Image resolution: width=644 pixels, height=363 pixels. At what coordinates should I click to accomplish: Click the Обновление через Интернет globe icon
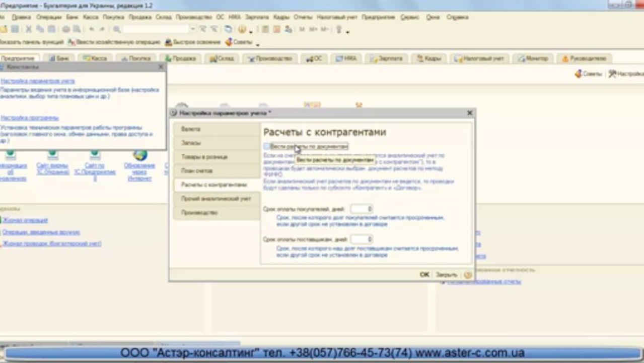(140, 155)
